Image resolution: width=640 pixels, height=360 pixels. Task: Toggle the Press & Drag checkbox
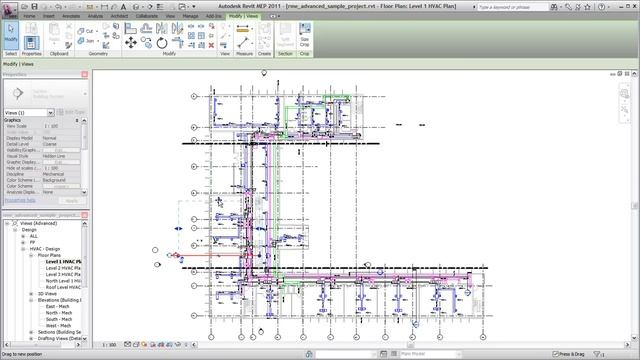point(555,354)
